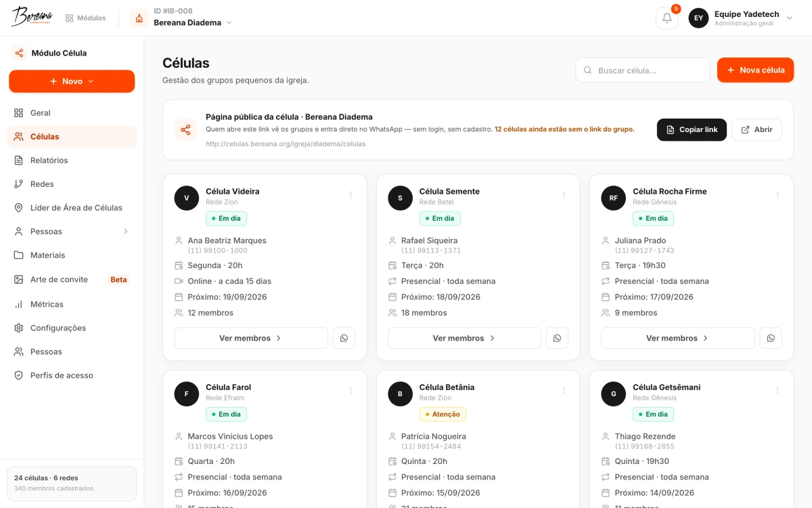Click the video camera icon in Célula Videira
The height and width of the screenshot is (508, 812).
click(179, 281)
